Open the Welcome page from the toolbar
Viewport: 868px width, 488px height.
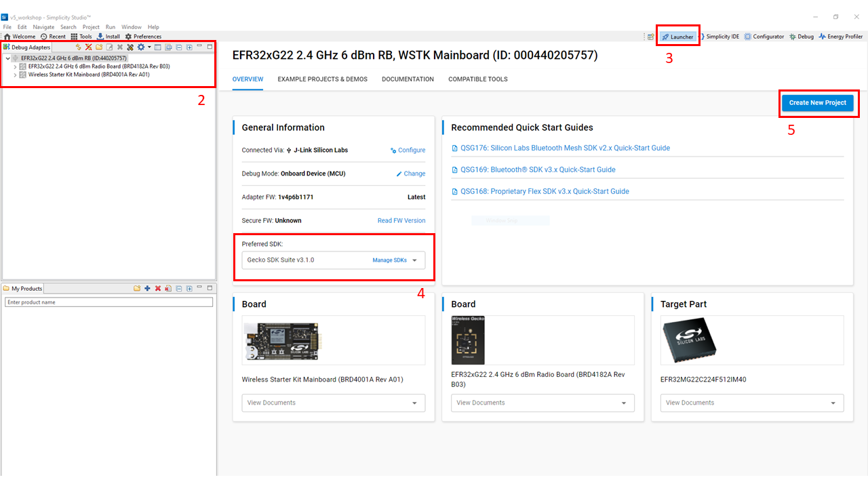tap(20, 37)
